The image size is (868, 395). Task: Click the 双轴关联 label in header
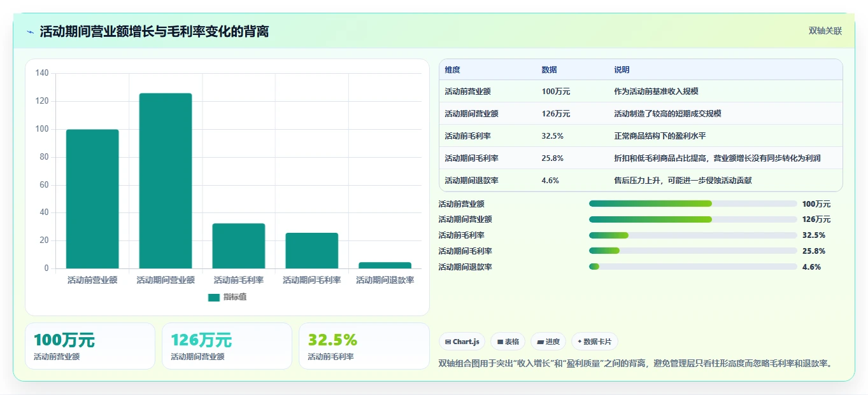[x=825, y=31]
